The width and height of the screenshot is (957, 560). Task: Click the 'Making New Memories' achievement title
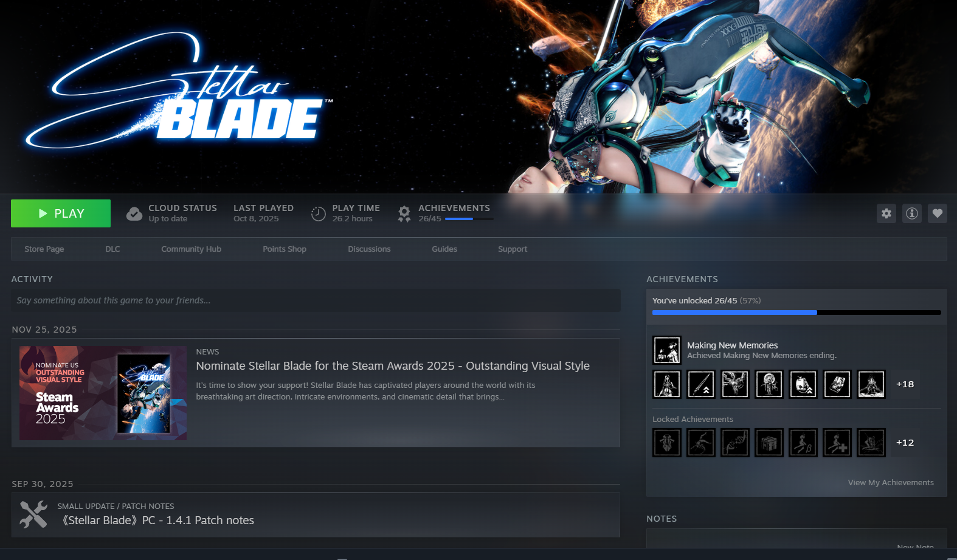click(733, 345)
